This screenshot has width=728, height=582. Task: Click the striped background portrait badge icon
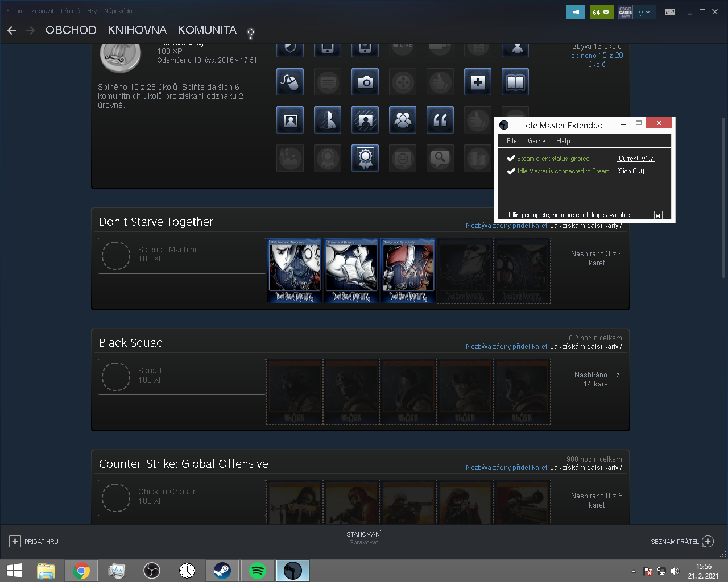pyautogui.click(x=365, y=120)
